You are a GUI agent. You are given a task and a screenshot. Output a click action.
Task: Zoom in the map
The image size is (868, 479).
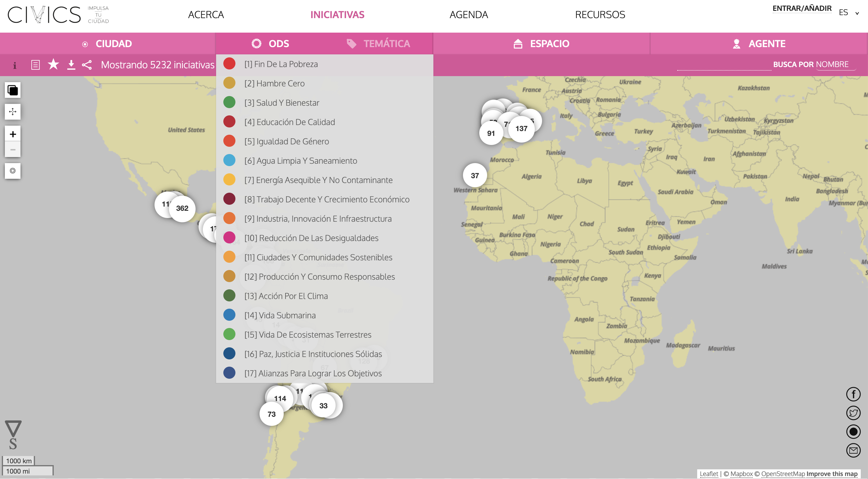pyautogui.click(x=12, y=134)
